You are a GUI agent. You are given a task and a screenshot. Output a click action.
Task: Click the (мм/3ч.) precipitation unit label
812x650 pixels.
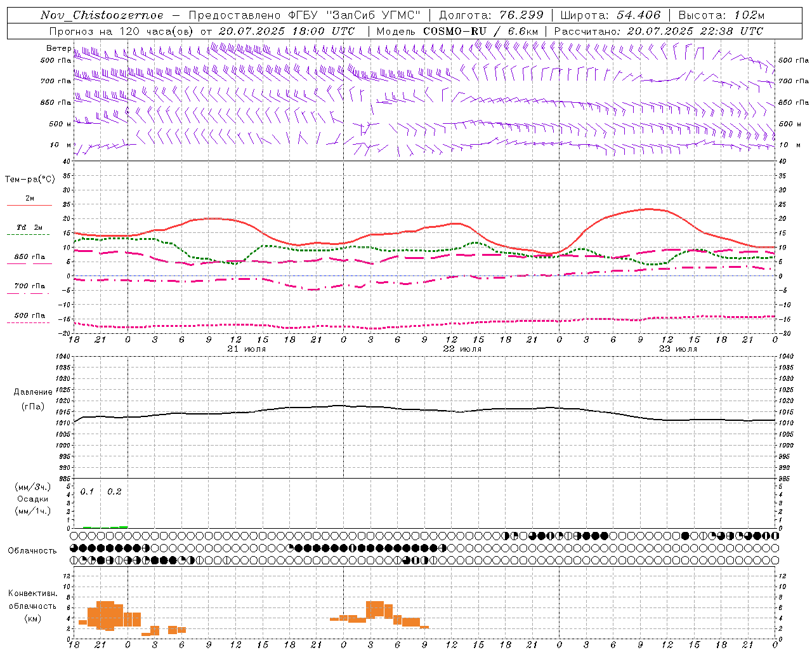coord(33,487)
